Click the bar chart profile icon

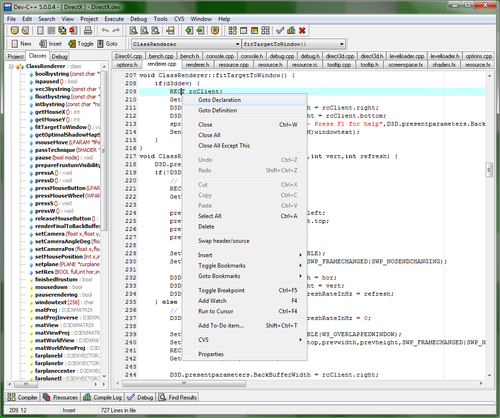click(x=291, y=31)
